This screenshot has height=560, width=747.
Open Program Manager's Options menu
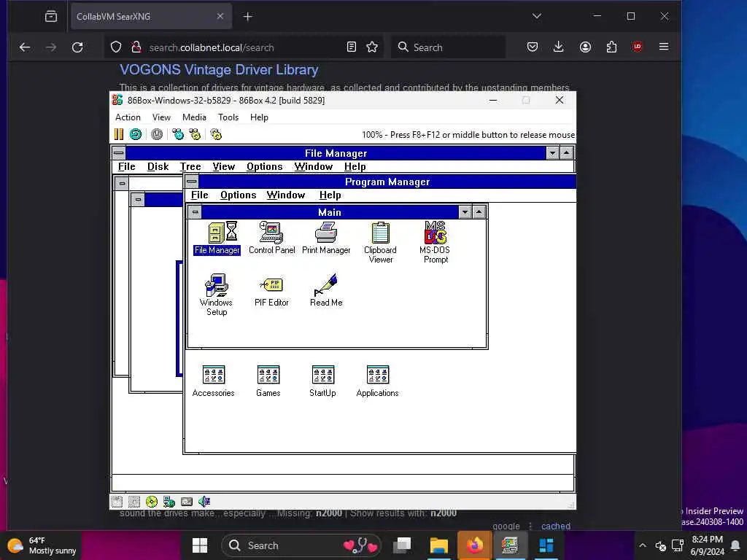point(239,195)
